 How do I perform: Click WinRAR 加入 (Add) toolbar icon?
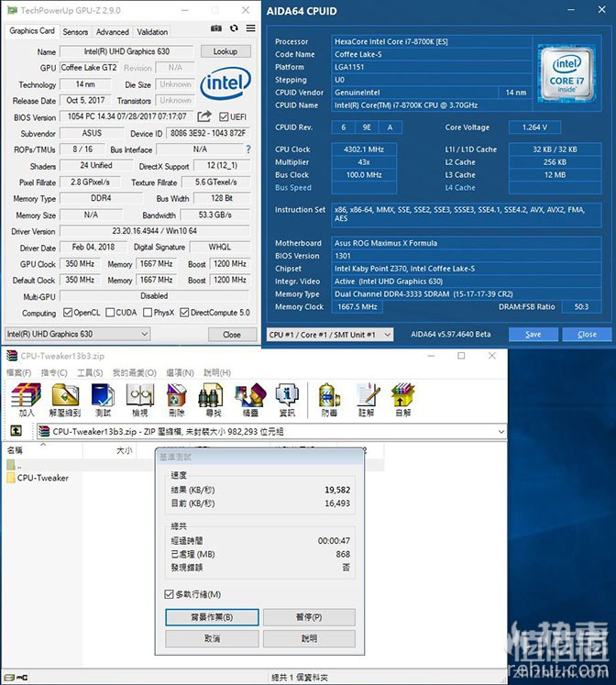27,399
